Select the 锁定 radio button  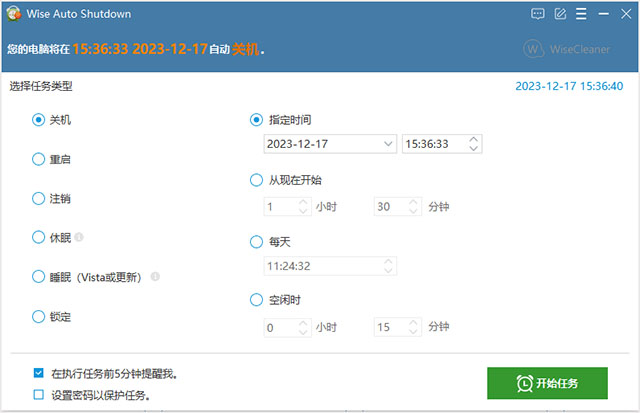click(x=38, y=316)
